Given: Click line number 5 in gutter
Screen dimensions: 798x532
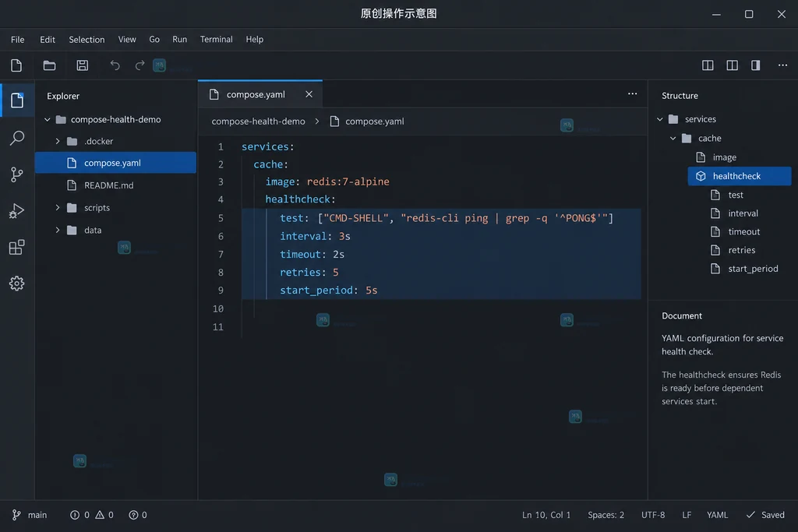Looking at the screenshot, I should click(221, 218).
